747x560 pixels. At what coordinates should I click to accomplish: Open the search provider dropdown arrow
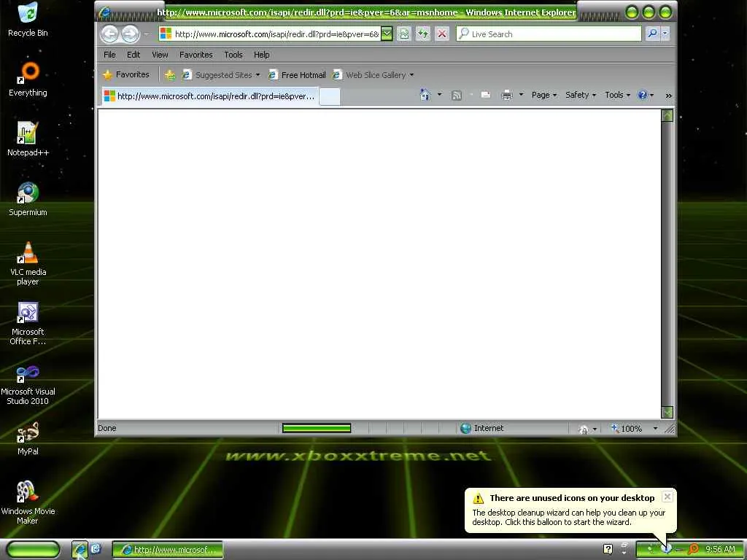pos(665,34)
